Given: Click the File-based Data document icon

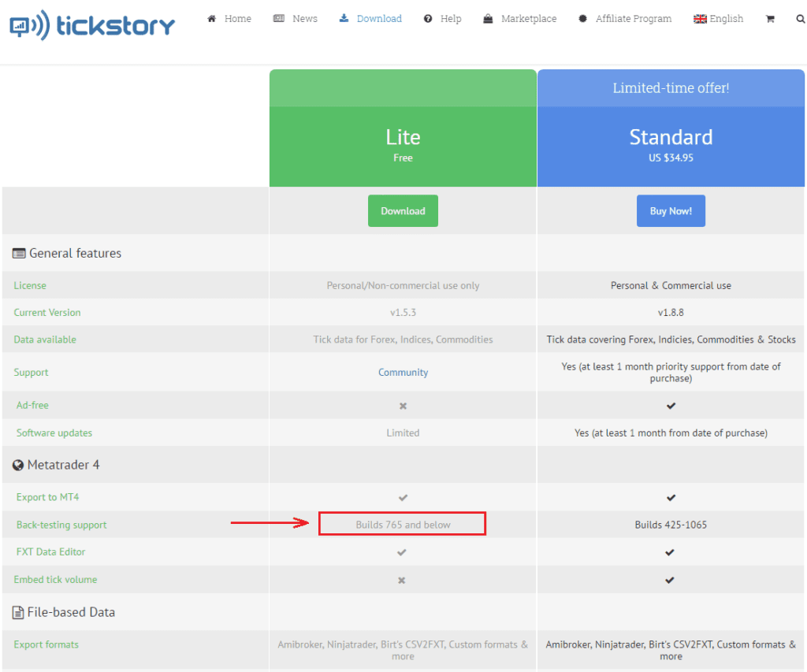Looking at the screenshot, I should pyautogui.click(x=18, y=612).
